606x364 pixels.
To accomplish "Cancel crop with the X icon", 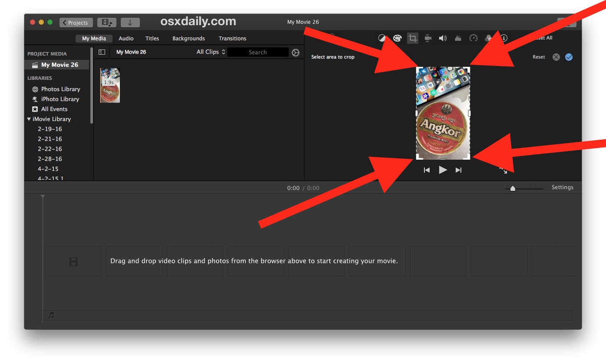I will [x=556, y=57].
